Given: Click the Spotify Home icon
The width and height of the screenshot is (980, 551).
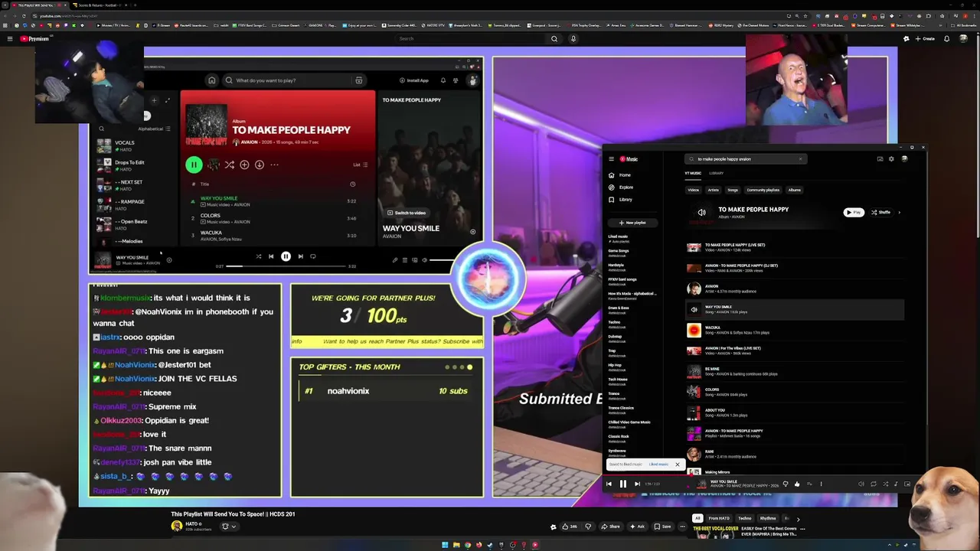Looking at the screenshot, I should click(x=211, y=80).
